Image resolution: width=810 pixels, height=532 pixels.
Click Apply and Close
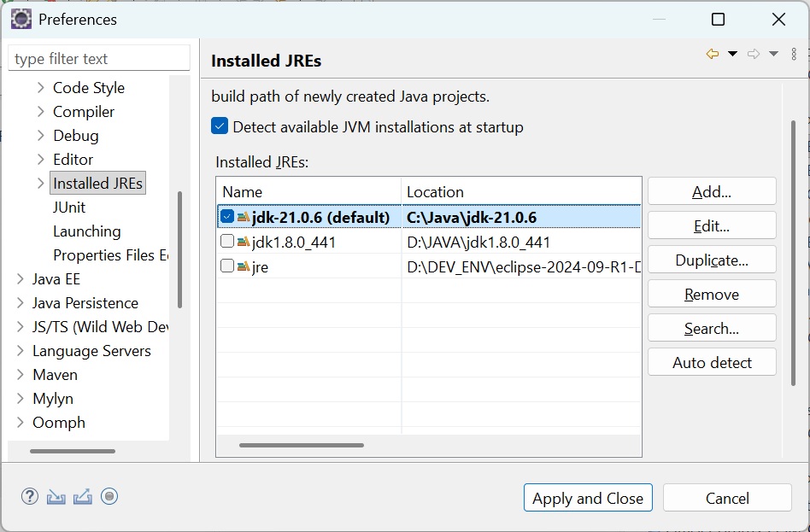point(588,498)
